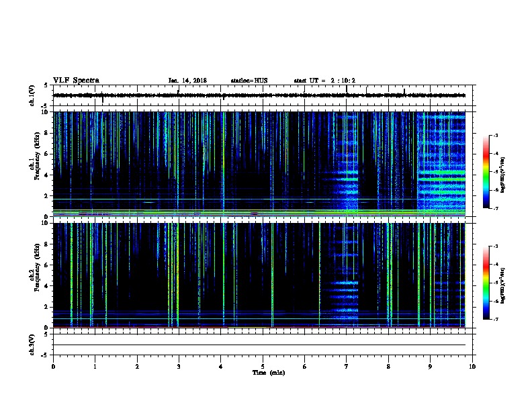The width and height of the screenshot is (532, 411).
Task: Click the ch.2 spectrogram color bar
Action: click(x=486, y=283)
